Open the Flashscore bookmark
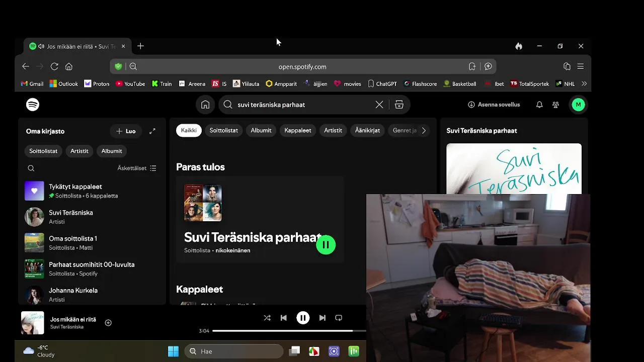 pyautogui.click(x=420, y=84)
